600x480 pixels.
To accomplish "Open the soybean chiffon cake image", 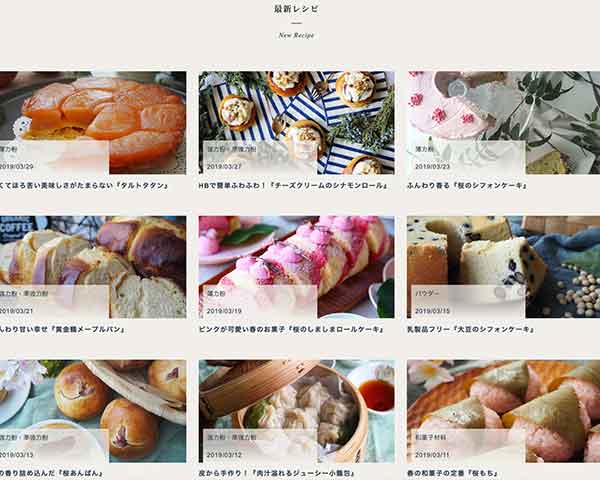I will click(503, 267).
